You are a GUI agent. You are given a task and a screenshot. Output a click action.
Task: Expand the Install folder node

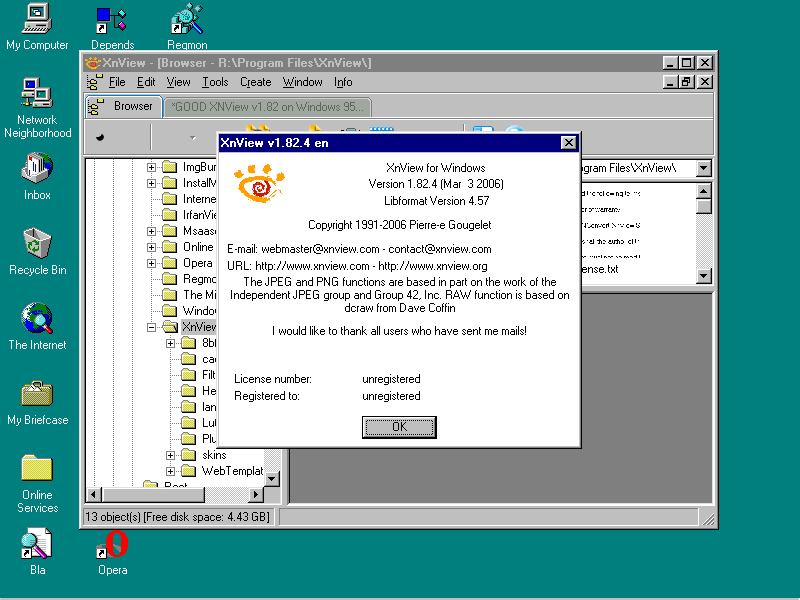coord(152,183)
